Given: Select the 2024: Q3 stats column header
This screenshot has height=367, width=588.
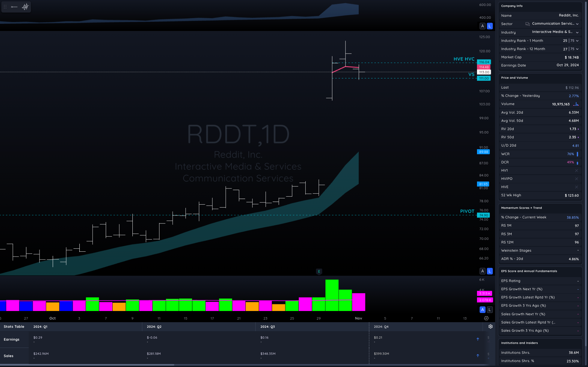Looking at the screenshot, I should pos(267,327).
